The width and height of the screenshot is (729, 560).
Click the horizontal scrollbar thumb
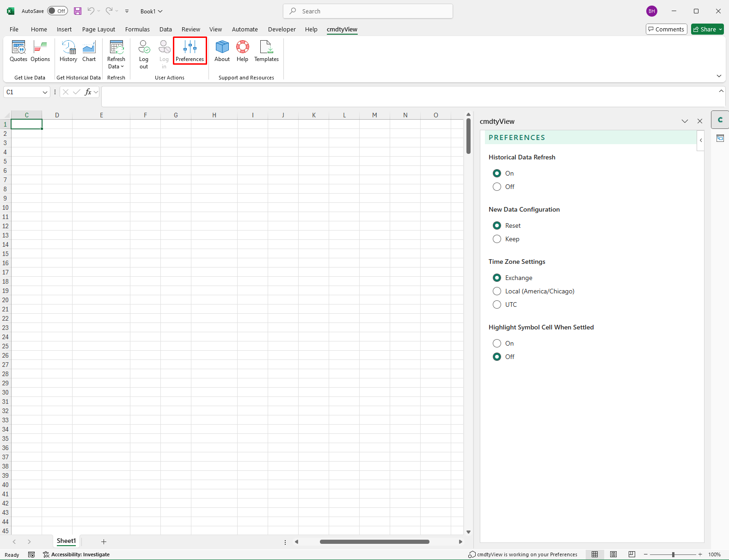tap(374, 542)
